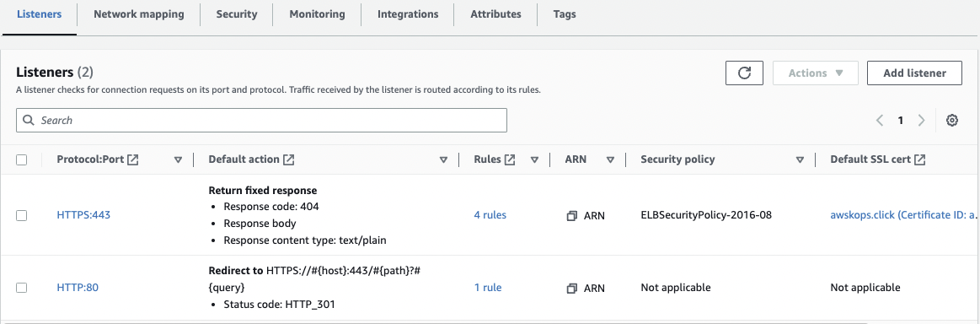
Task: Switch to the Network mapping tab
Action: pyautogui.click(x=139, y=13)
